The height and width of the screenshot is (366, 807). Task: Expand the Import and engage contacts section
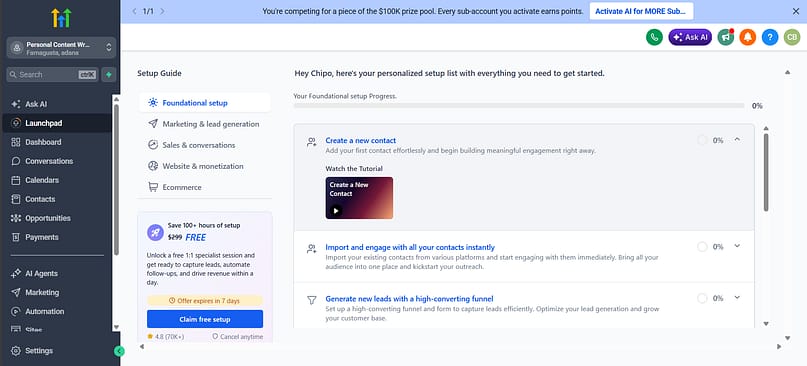coord(737,246)
